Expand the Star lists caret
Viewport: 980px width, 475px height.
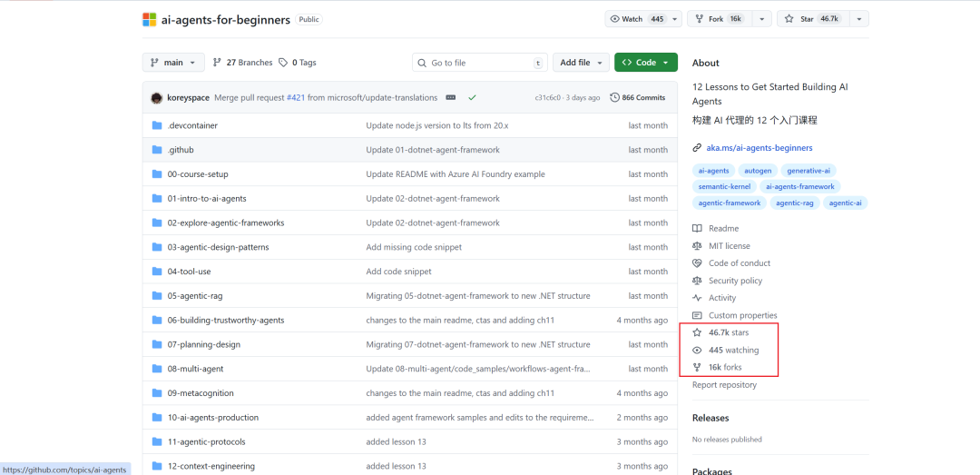pyautogui.click(x=858, y=19)
